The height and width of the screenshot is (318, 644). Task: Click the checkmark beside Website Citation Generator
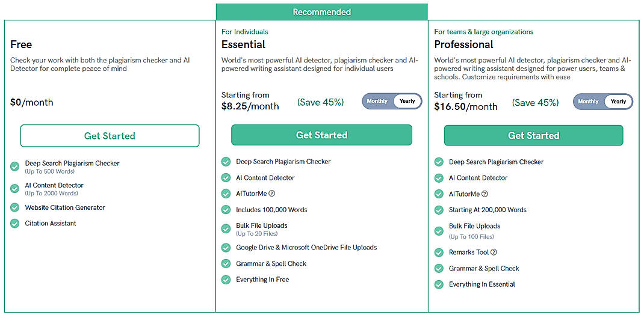tap(15, 207)
